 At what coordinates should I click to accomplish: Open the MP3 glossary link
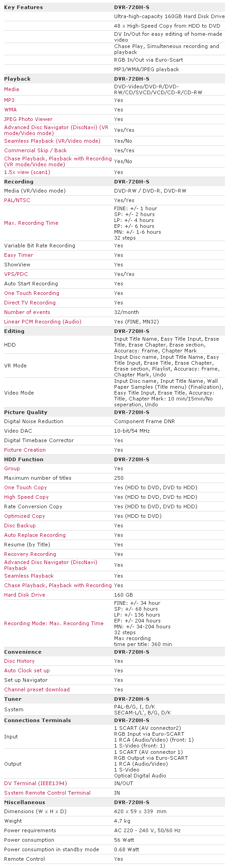tap(9, 100)
